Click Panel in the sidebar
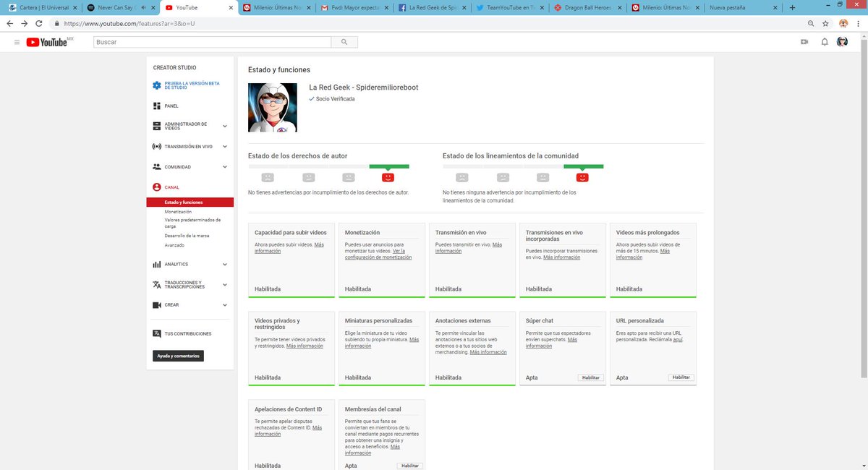 pyautogui.click(x=171, y=106)
